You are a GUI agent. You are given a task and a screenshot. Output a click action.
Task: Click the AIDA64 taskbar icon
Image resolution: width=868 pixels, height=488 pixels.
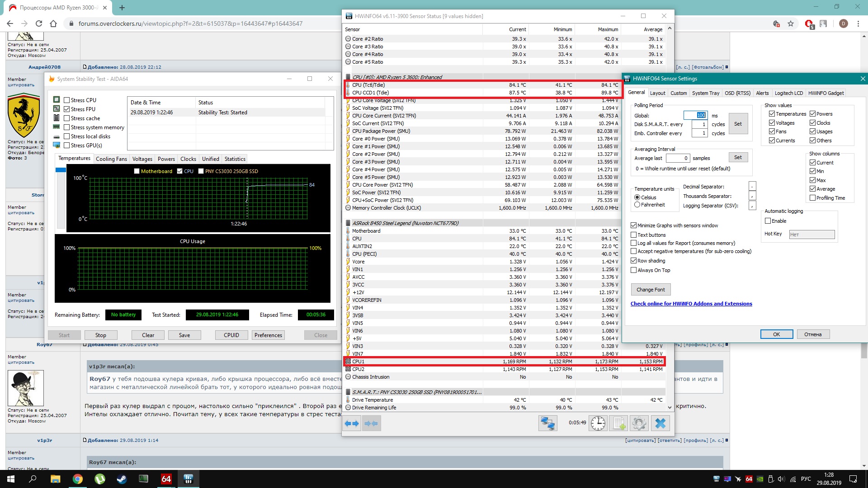[x=166, y=479]
